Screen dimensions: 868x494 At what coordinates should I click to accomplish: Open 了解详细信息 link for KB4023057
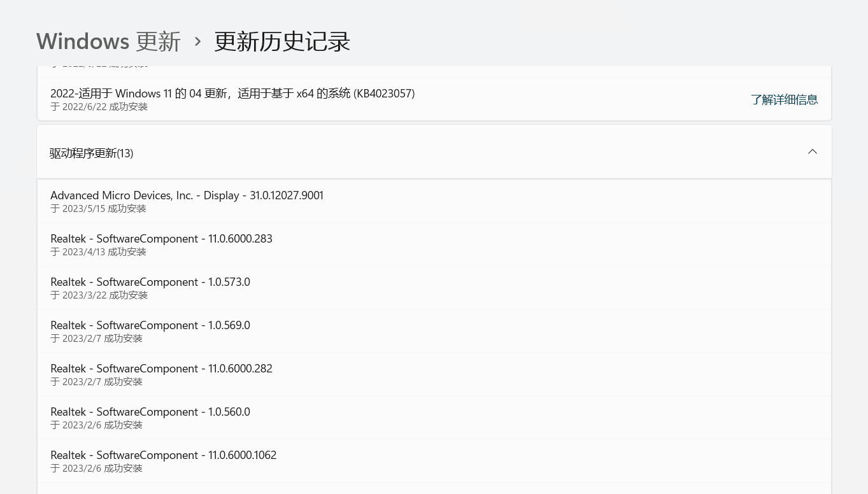784,99
